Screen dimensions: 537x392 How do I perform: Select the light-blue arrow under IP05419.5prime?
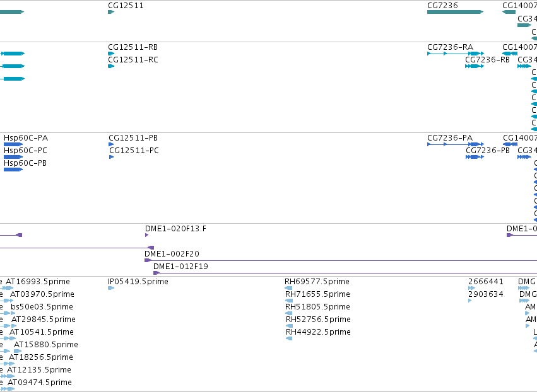[111, 288]
